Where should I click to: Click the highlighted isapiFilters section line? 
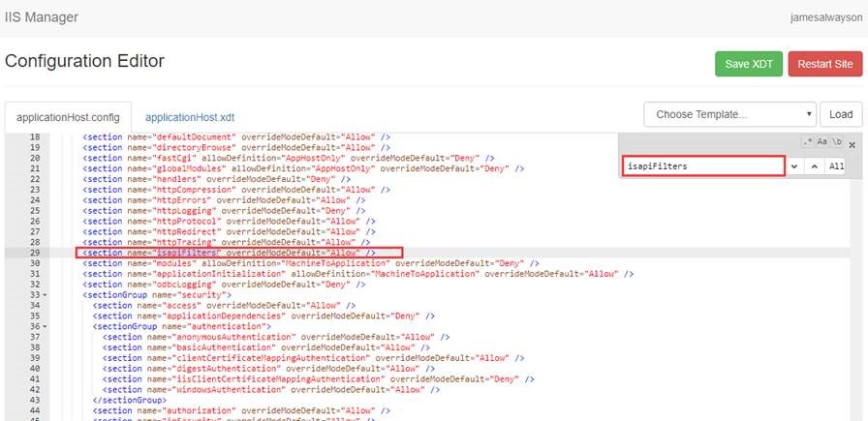click(238, 253)
